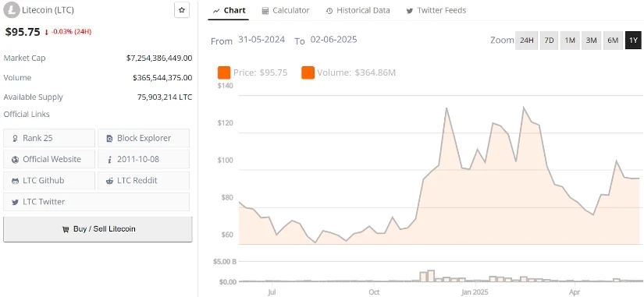This screenshot has width=644, height=297.
Task: Set chart zoom to 7D
Action: tap(549, 41)
